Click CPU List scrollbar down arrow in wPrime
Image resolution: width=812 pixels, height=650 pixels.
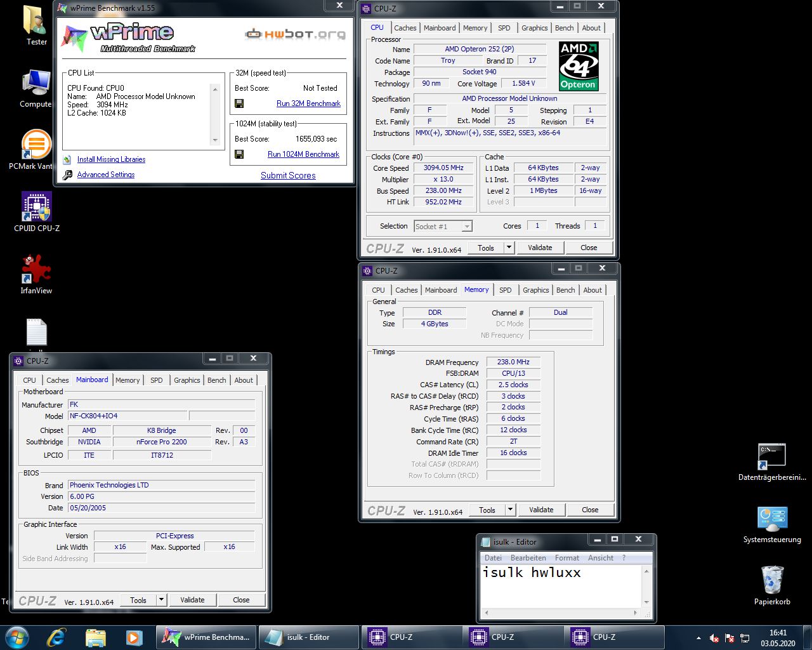pos(215,140)
